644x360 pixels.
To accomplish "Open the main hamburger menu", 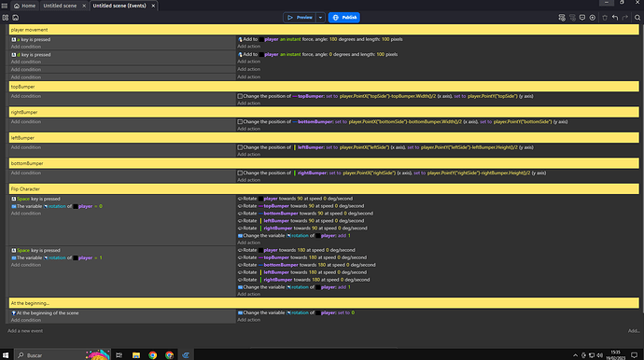I will [5, 6].
